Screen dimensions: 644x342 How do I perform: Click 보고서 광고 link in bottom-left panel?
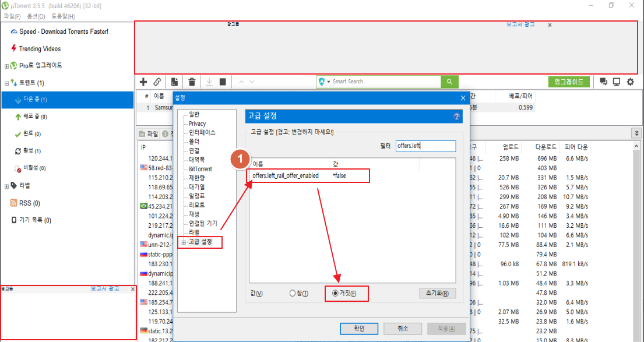[x=105, y=288]
